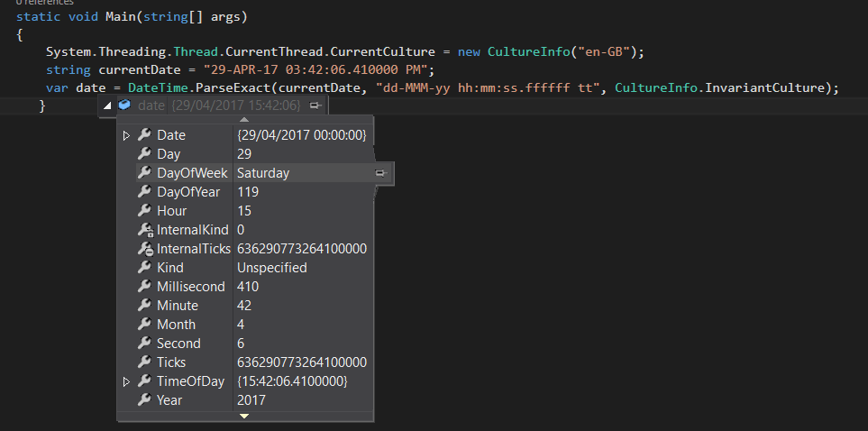Select the Ticks property row
The image size is (868, 431).
(171, 362)
